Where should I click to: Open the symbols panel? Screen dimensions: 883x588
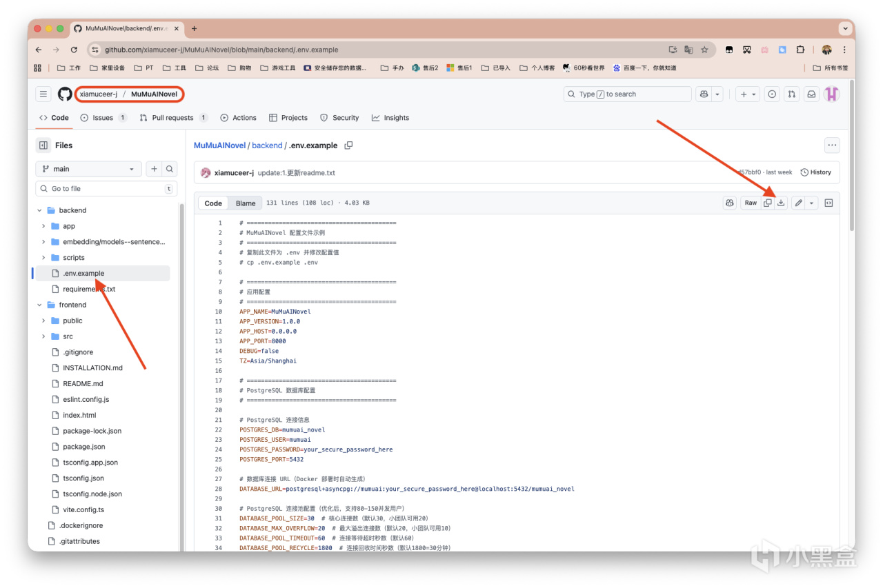point(829,203)
